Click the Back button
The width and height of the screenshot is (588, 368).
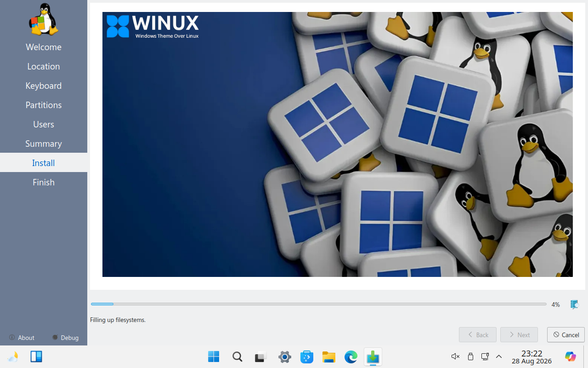point(478,335)
